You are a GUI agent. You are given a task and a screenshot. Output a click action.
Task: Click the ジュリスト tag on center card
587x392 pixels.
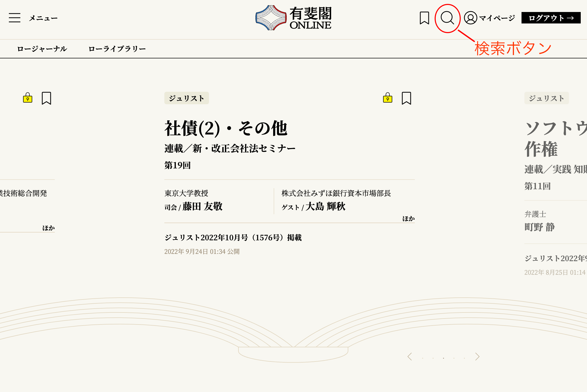187,98
